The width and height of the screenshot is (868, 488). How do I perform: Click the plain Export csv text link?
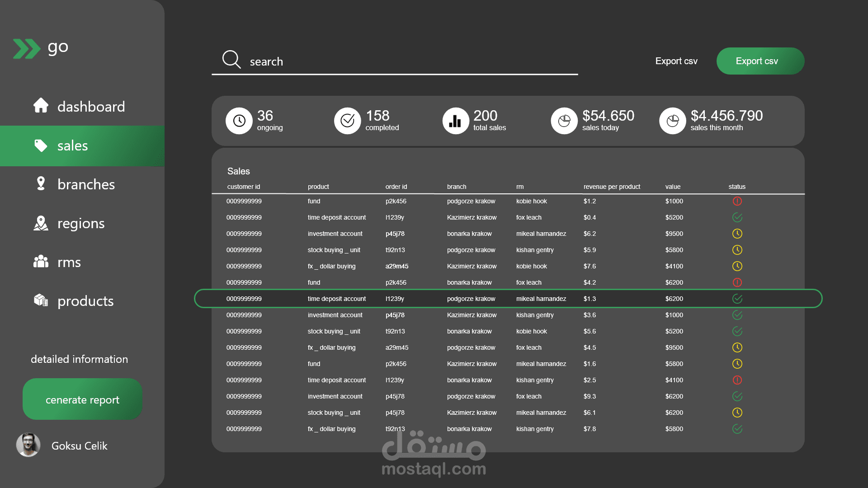point(676,61)
